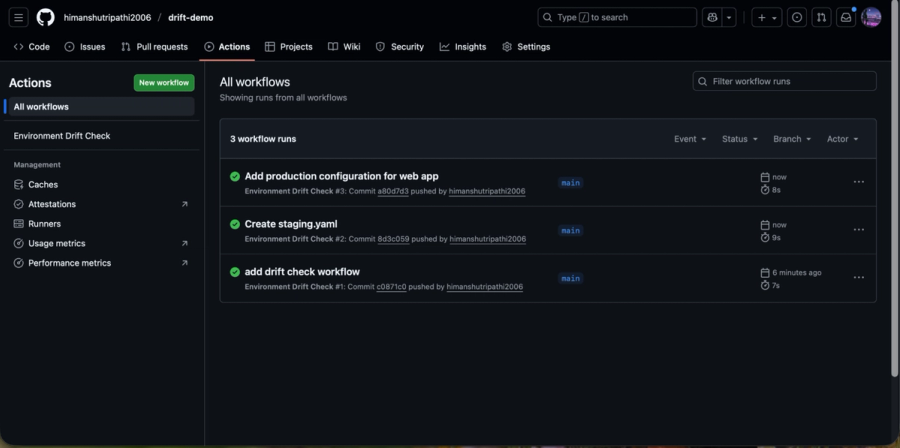The height and width of the screenshot is (448, 900).
Task: Open himanshutripathi2006 owner link
Action: tap(107, 18)
